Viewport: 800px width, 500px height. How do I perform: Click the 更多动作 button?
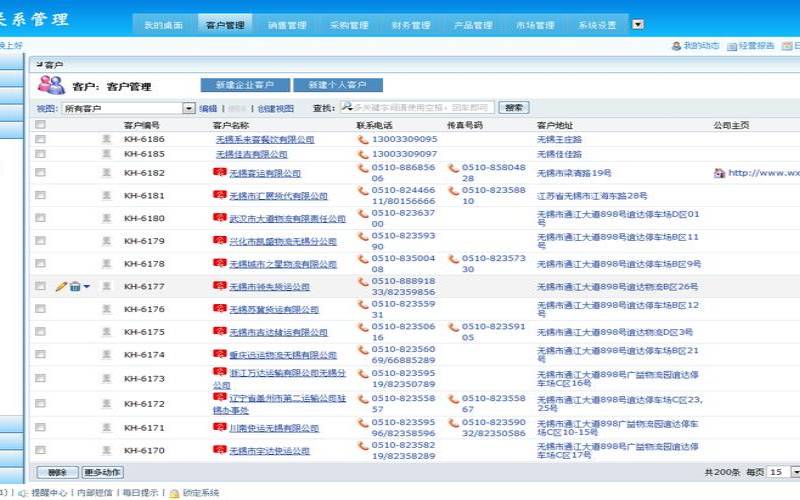pos(103,472)
